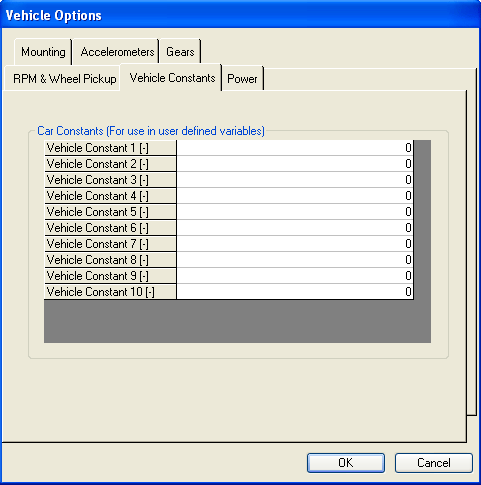Open the Accelerometers tab
Viewport: 481px width, 485px height.
pyautogui.click(x=116, y=52)
